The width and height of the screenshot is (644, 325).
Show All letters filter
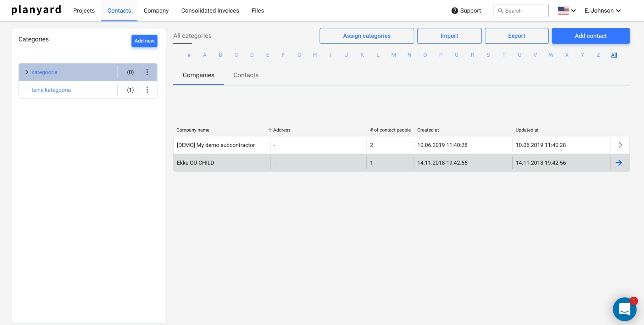[x=614, y=55]
